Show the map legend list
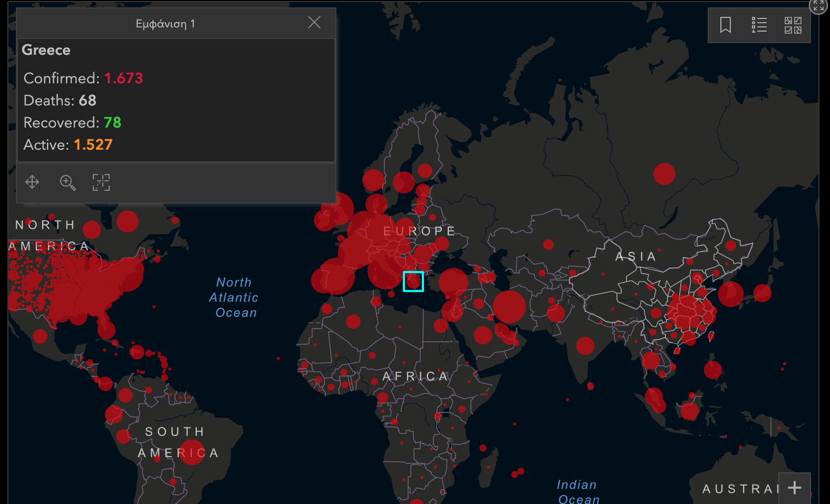 (759, 25)
